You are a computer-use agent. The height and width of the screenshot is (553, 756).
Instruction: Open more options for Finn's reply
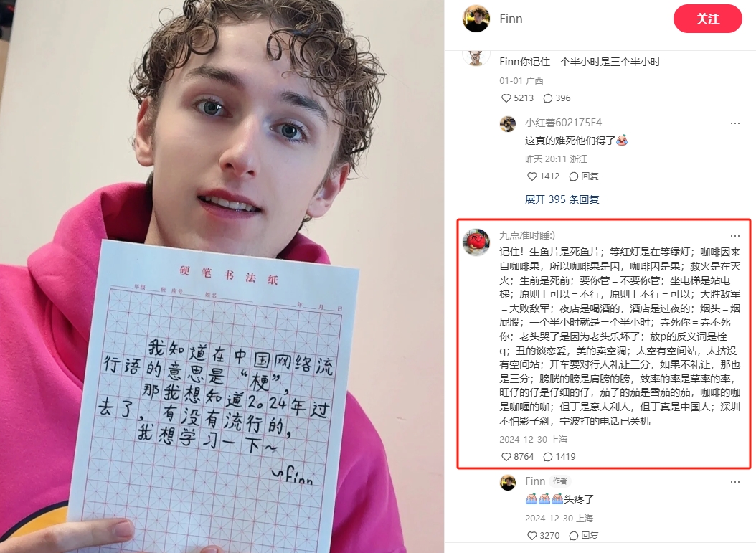(734, 482)
